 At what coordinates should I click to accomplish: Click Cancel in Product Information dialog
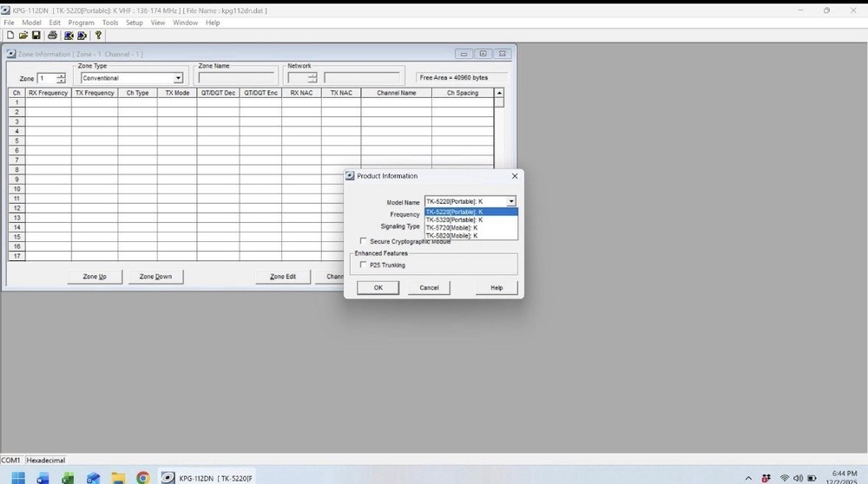coord(429,288)
